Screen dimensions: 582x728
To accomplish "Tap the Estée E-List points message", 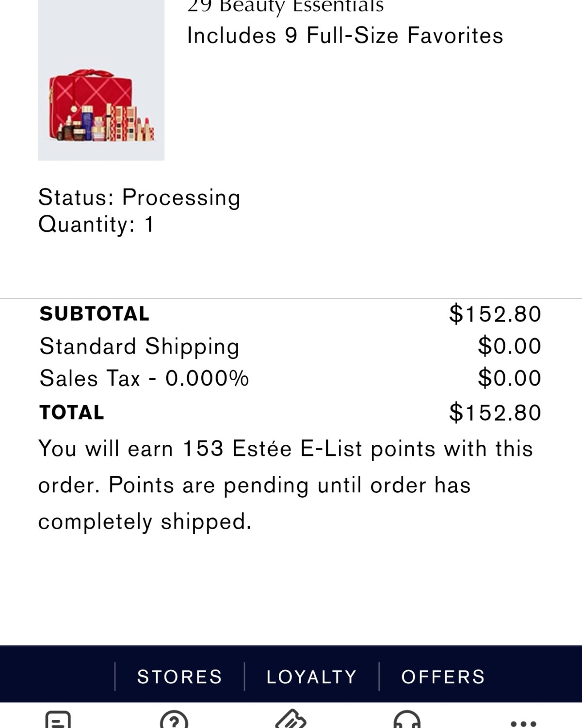I will (x=286, y=485).
